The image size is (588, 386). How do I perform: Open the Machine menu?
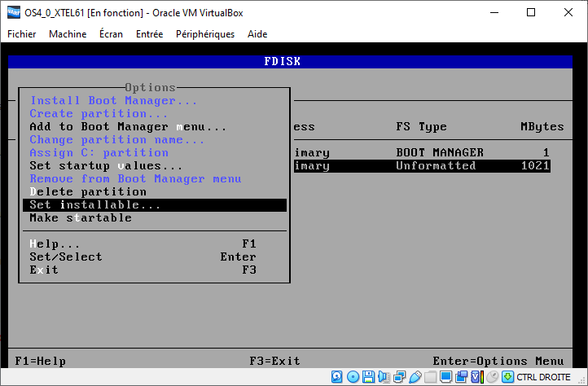[68, 34]
